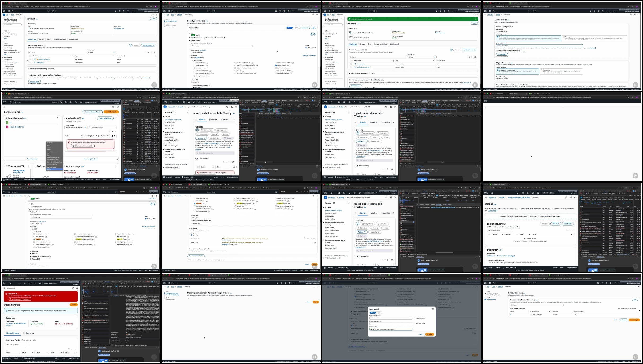The image size is (643, 364).
Task: Click the Applications widget horizontal scrollbar
Action: pos(85,151)
